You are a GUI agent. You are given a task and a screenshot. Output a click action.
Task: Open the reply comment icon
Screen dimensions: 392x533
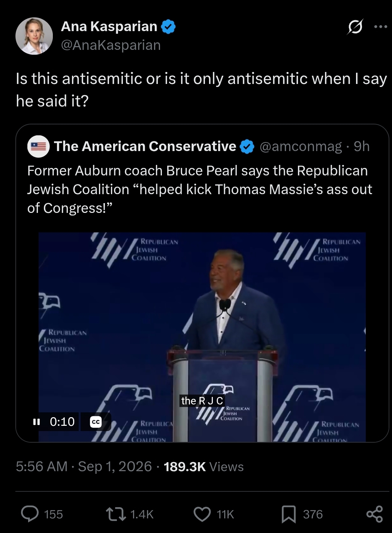[x=30, y=514]
